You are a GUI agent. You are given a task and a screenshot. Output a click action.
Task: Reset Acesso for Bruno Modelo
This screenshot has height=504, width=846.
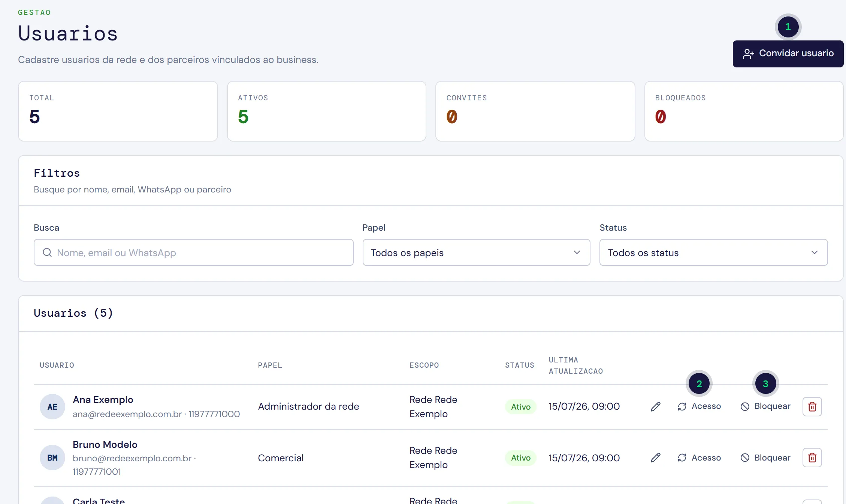click(699, 458)
